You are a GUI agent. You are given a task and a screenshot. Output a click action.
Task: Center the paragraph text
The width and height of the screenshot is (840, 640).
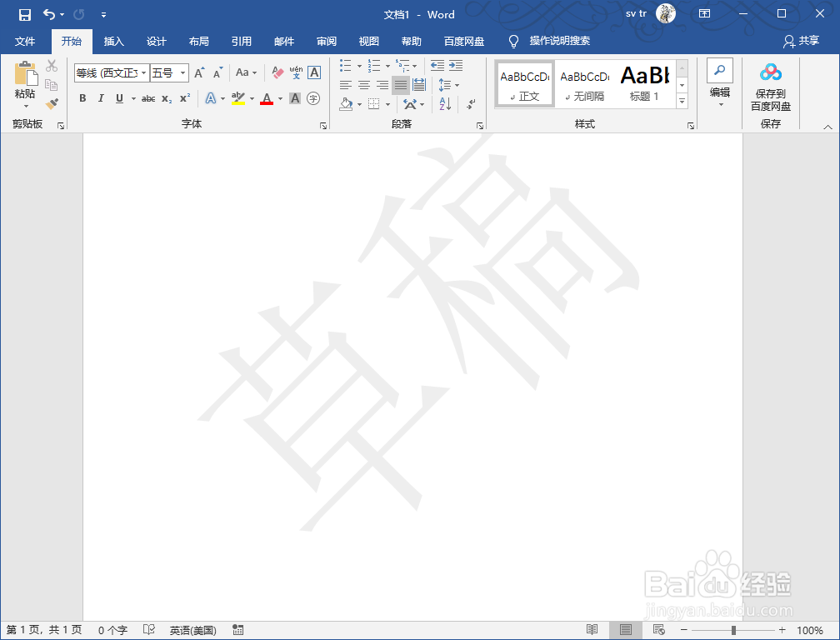(x=363, y=85)
